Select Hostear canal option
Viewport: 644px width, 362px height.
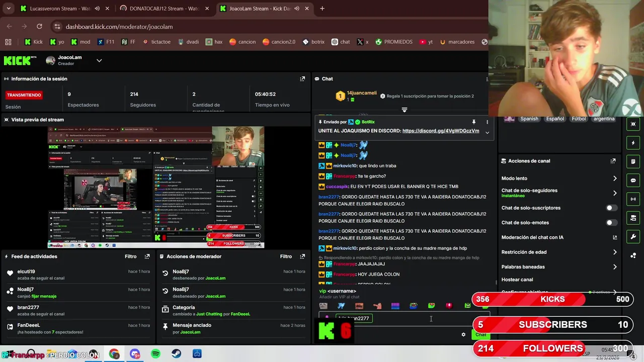click(x=517, y=280)
